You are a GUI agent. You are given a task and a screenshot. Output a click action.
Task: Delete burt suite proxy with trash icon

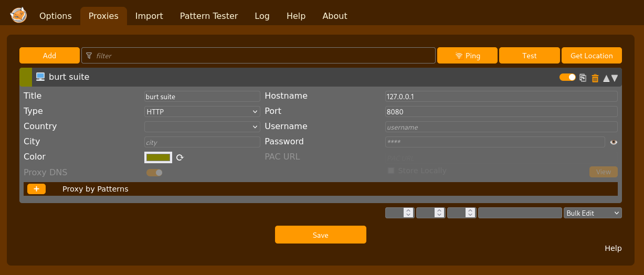tap(595, 78)
